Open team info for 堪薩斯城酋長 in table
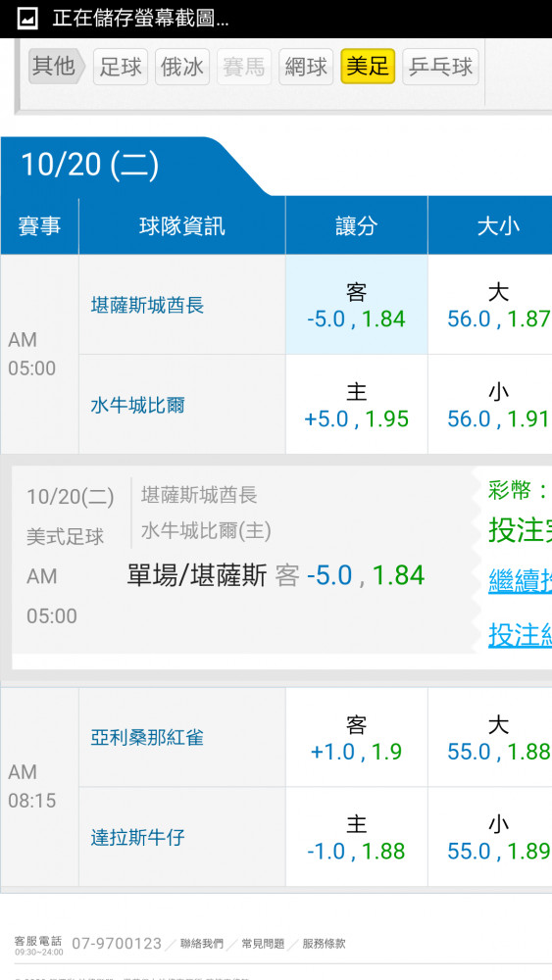 pyautogui.click(x=147, y=306)
